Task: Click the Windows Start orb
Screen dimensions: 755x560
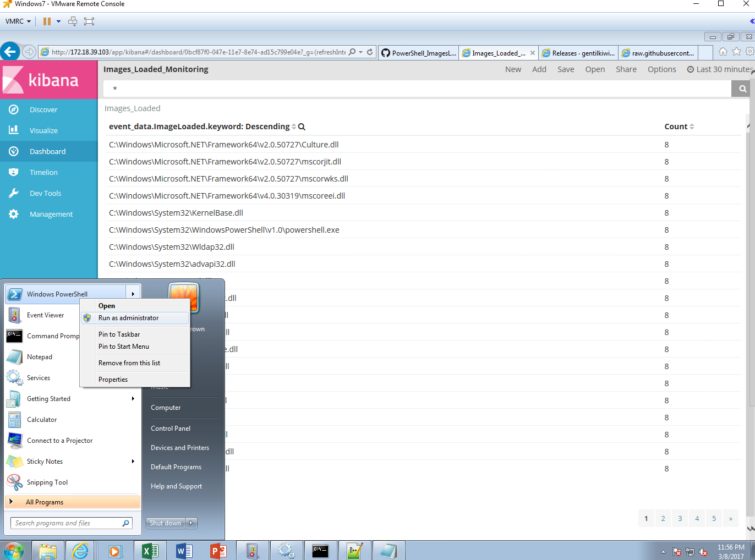Action: coord(13,551)
